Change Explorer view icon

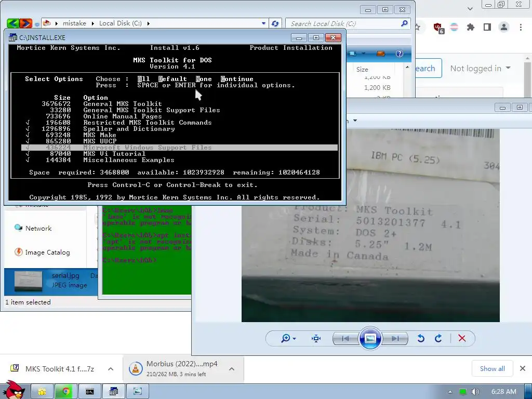(x=353, y=54)
